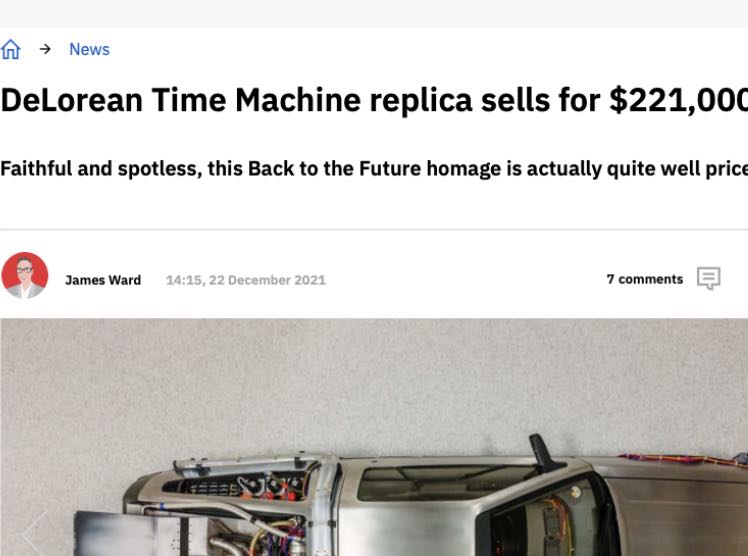The height and width of the screenshot is (556, 748).
Task: Click the DeLorean Time Machine headline
Action: pyautogui.click(x=300, y=101)
